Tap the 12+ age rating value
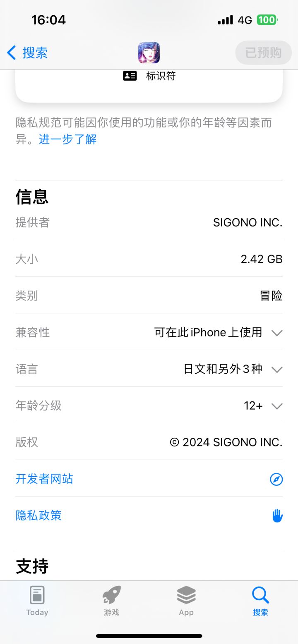Image resolution: width=298 pixels, height=644 pixels. pyautogui.click(x=253, y=406)
